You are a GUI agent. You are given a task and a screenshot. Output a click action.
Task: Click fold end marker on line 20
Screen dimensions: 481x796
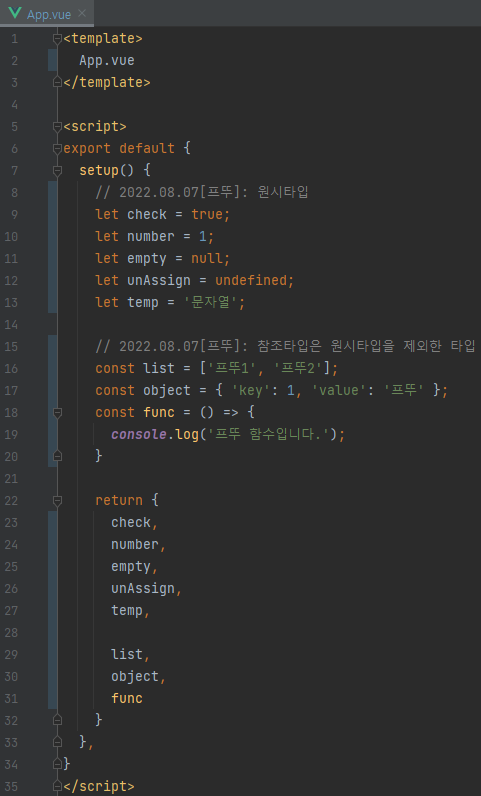57,456
